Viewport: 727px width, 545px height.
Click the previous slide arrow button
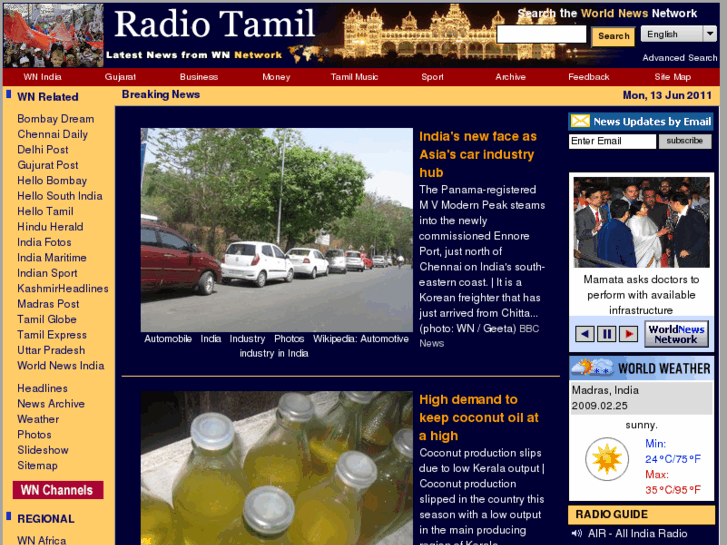coord(585,333)
